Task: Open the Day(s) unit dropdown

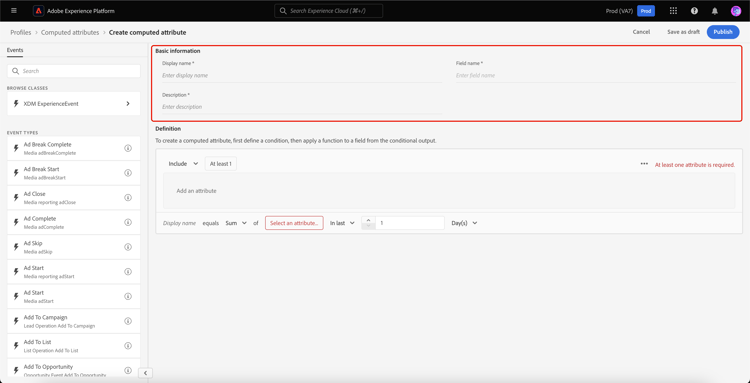Action: [x=464, y=223]
